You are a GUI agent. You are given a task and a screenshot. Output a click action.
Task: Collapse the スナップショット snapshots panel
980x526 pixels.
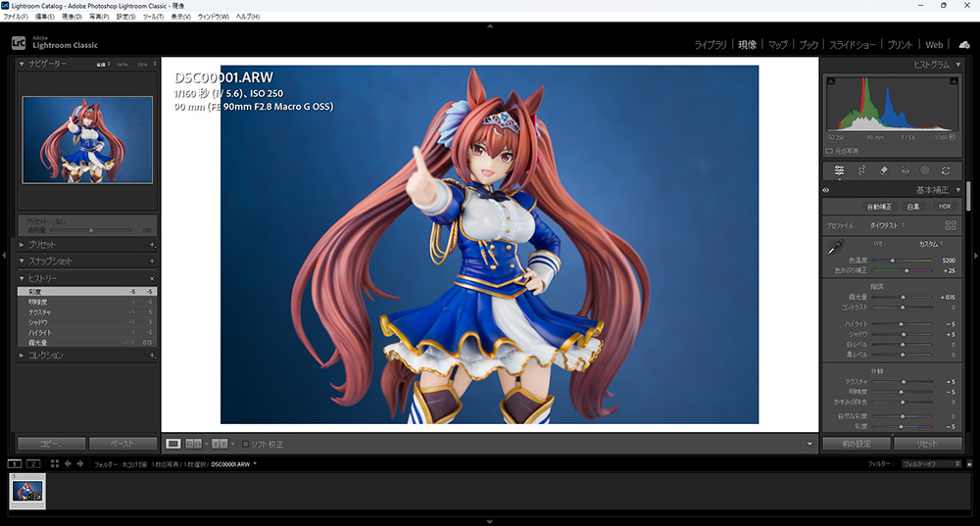pos(22,262)
